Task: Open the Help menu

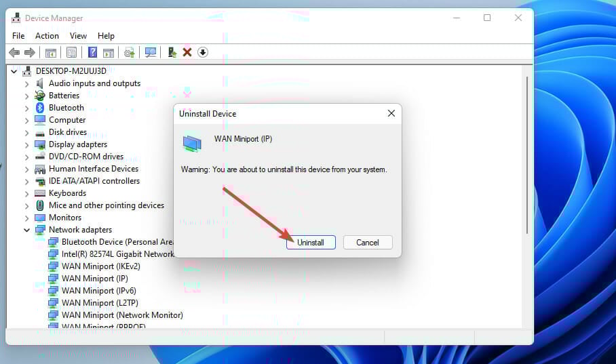Action: 106,36
